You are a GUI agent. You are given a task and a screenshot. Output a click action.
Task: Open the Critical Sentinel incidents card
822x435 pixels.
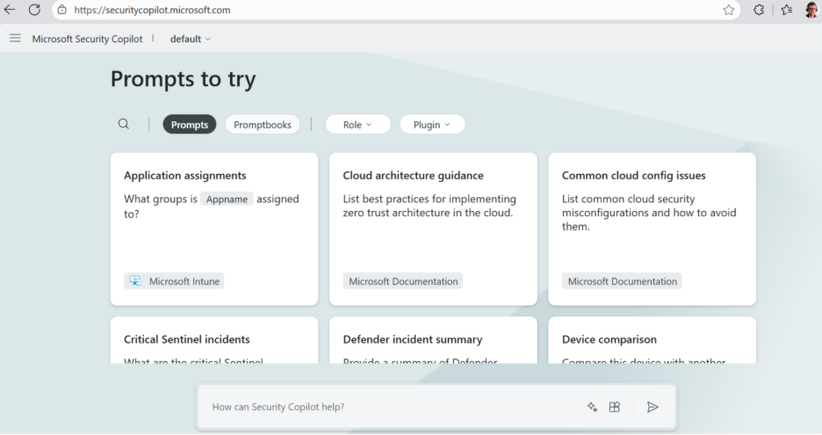point(214,340)
